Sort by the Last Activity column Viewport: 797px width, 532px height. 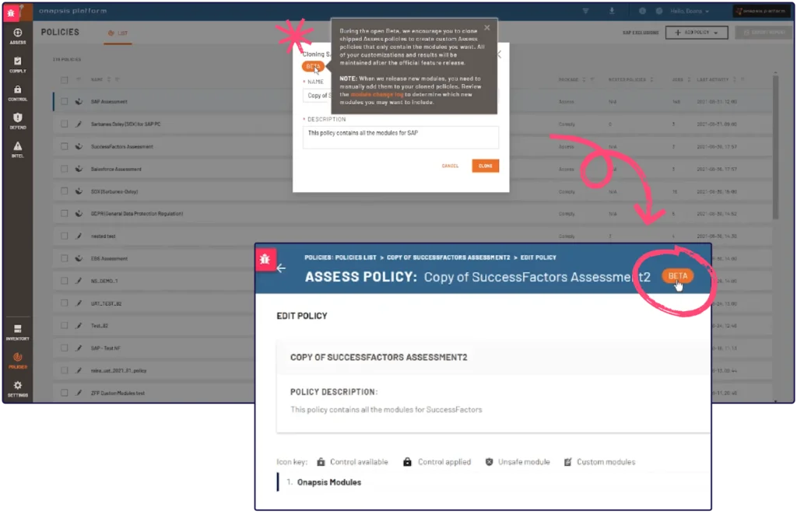(x=717, y=79)
